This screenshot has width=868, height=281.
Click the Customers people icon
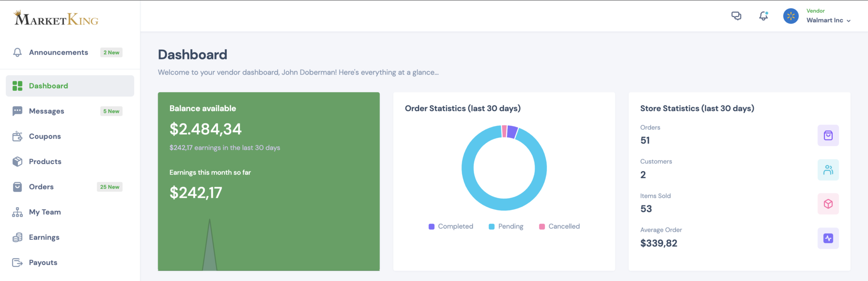coord(828,170)
